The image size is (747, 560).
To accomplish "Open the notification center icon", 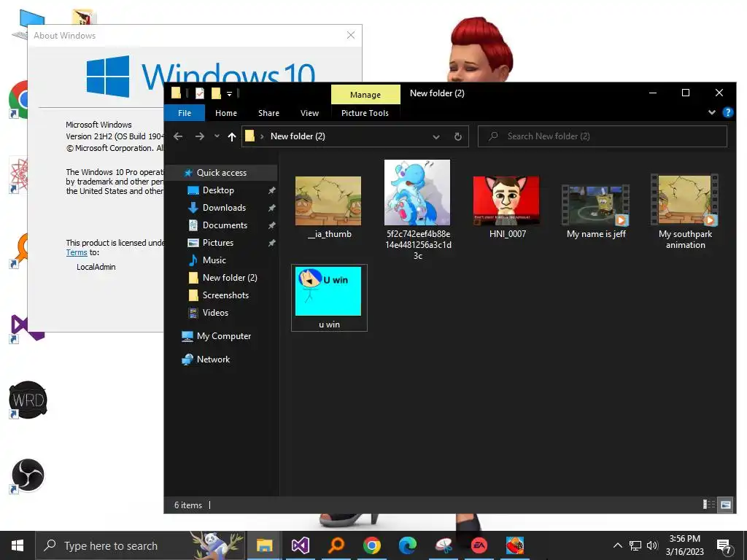I will coord(724,546).
